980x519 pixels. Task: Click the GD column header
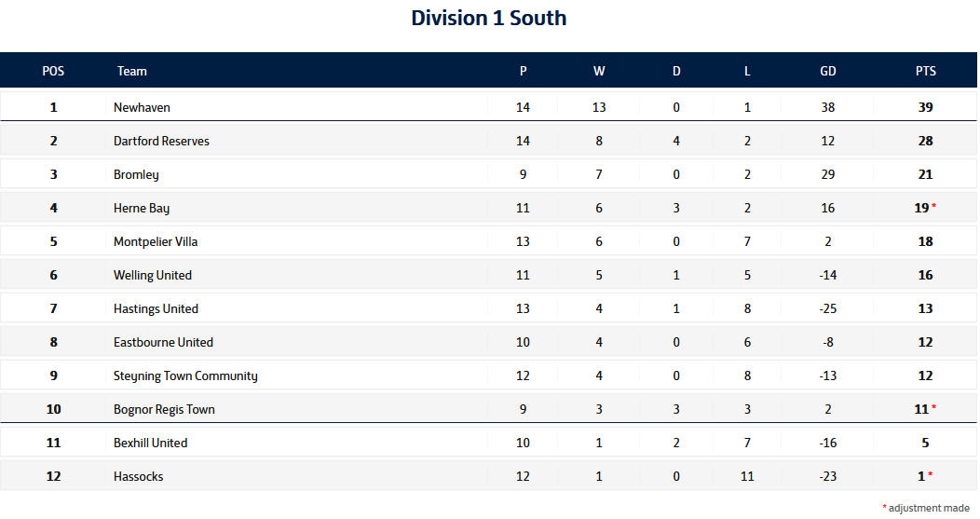pyautogui.click(x=828, y=71)
